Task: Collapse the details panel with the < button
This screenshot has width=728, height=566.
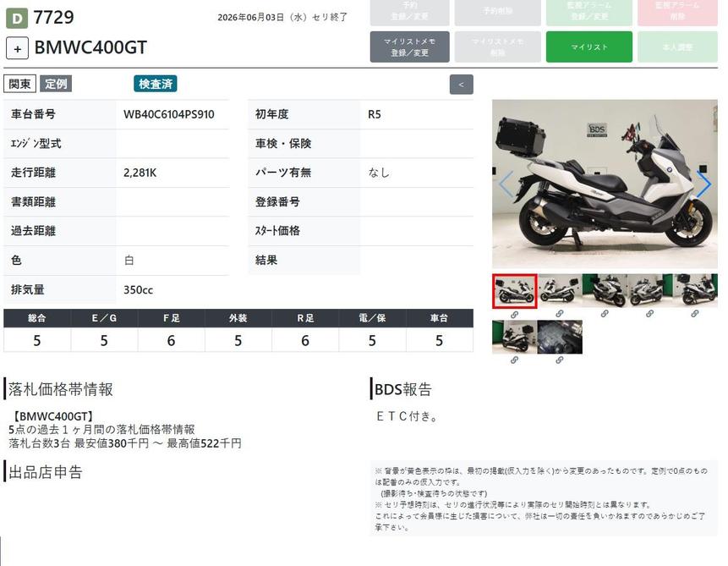Action: (461, 85)
